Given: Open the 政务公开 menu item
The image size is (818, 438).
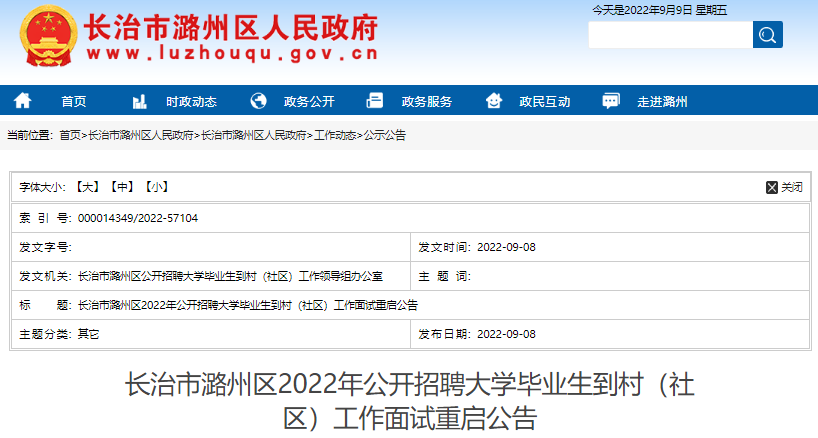Looking at the screenshot, I should 309,101.
